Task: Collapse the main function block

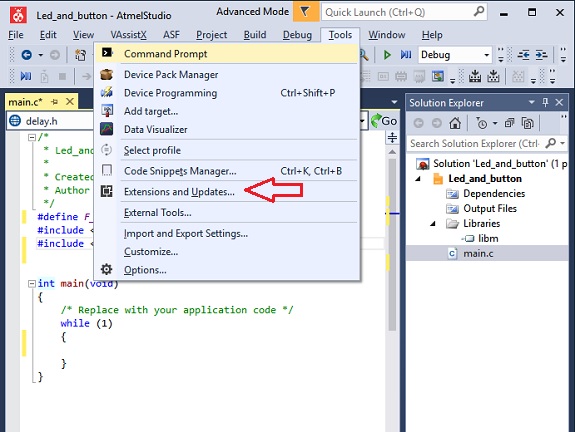Action: pyautogui.click(x=32, y=283)
